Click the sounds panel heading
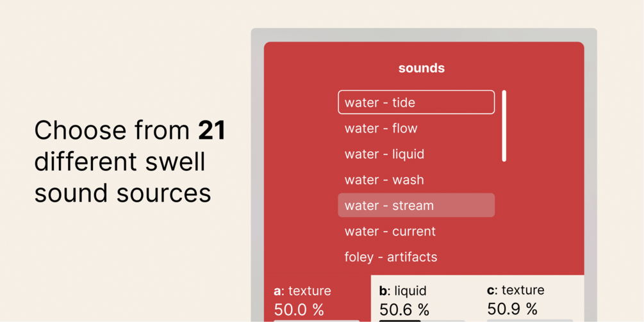The width and height of the screenshot is (644, 322). click(422, 68)
